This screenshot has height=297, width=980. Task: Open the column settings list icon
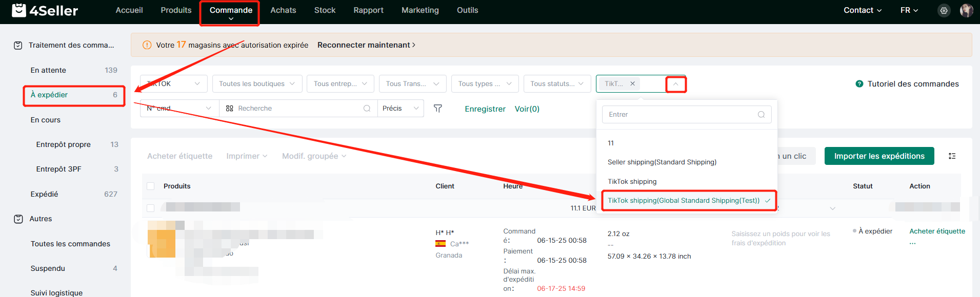click(x=952, y=156)
